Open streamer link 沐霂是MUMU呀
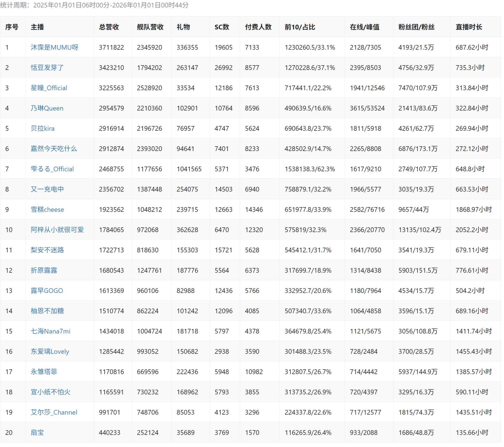The width and height of the screenshot is (504, 447). (54, 47)
